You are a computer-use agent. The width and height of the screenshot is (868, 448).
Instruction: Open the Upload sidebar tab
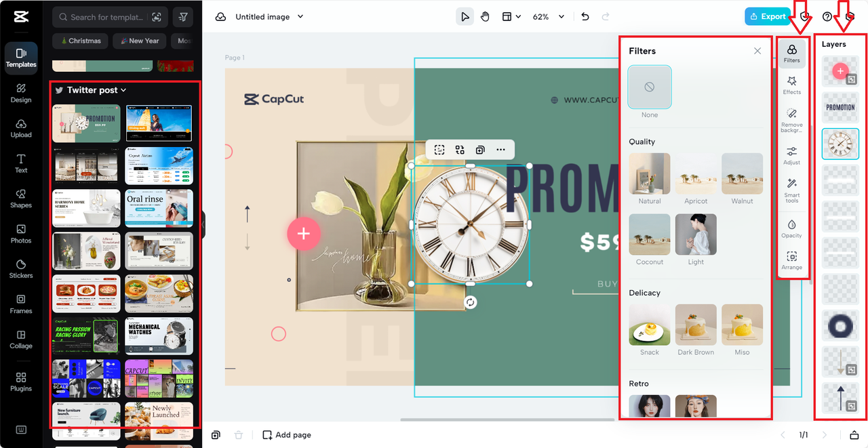(21, 128)
